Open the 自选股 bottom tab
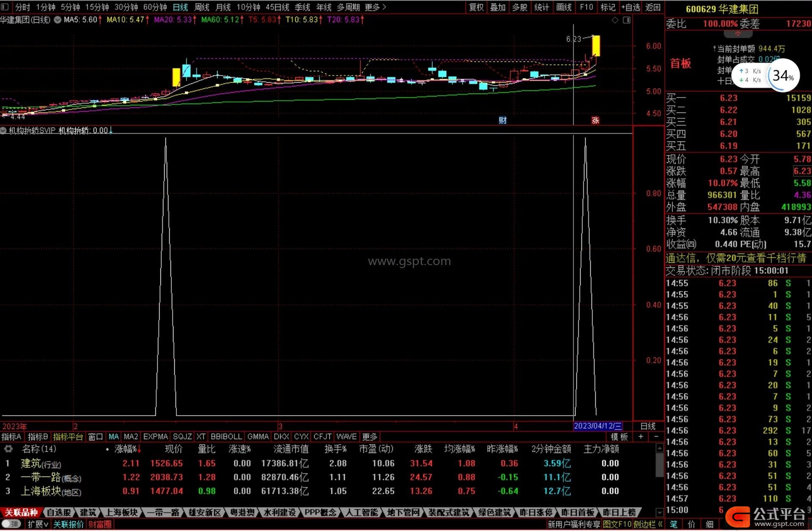 tap(59, 512)
